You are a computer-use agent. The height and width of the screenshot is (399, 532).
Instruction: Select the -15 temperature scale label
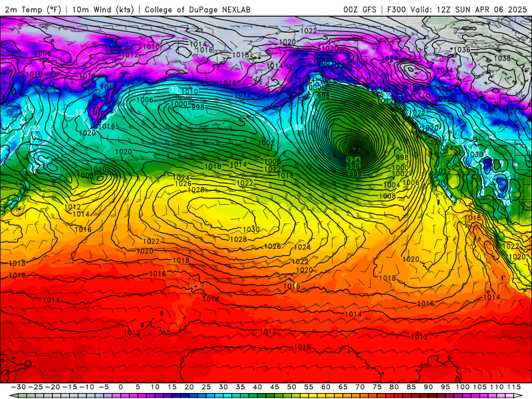pyautogui.click(x=70, y=387)
